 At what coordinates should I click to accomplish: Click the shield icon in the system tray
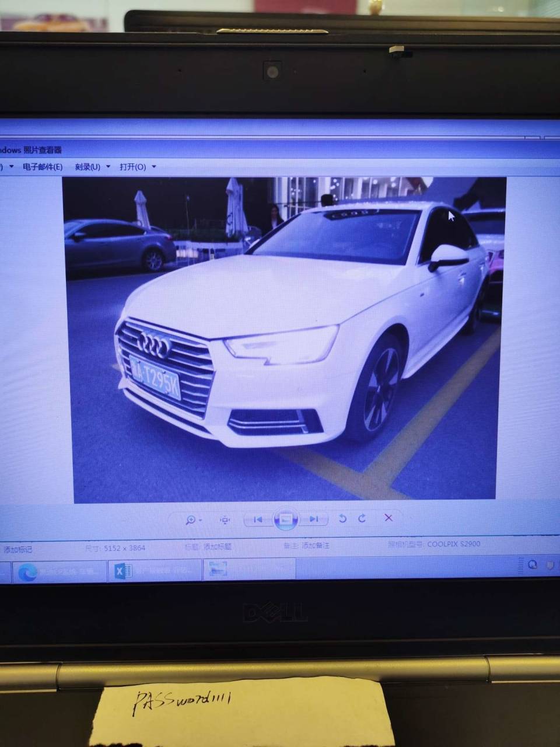[x=550, y=565]
